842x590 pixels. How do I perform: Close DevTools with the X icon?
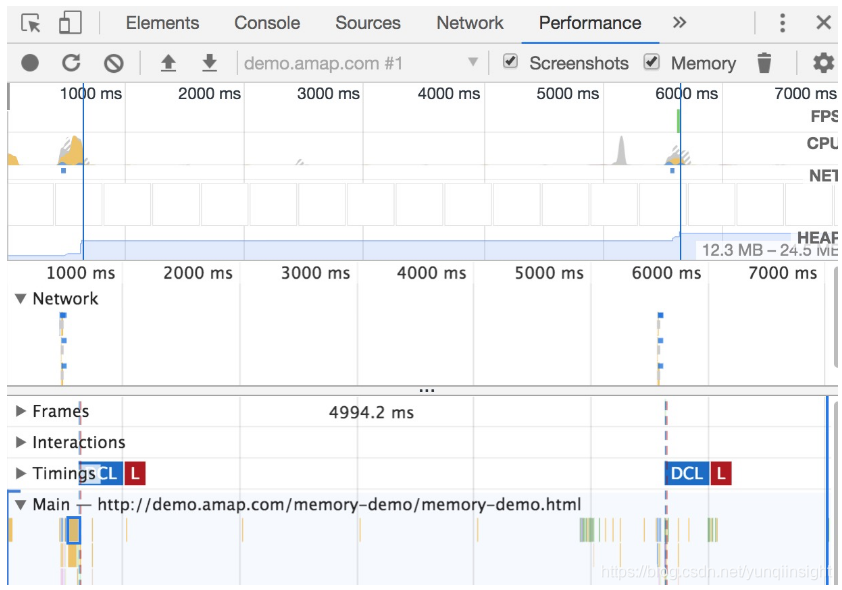click(x=823, y=23)
